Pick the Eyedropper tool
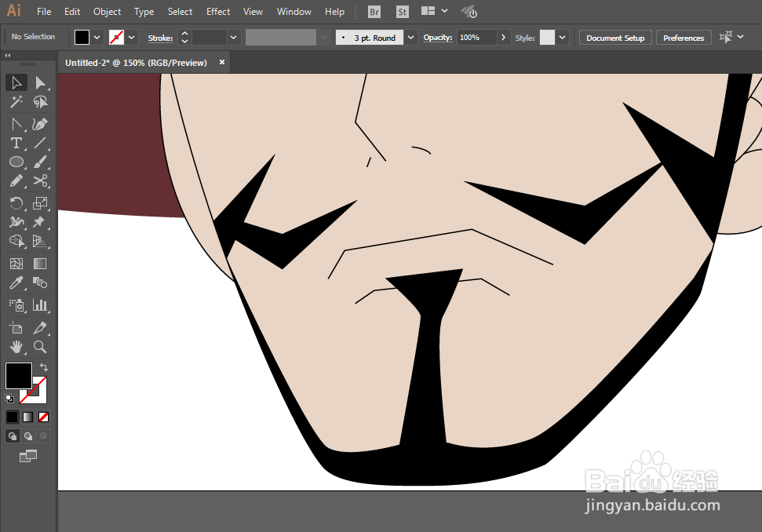Screen dimensions: 762x532 coord(16,282)
